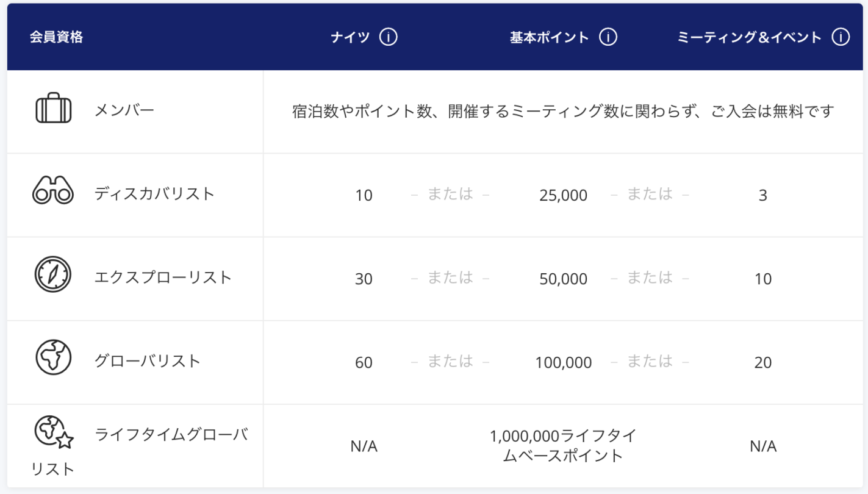Click the info icon beside ナイツ
This screenshot has height=494, width=868.
(x=389, y=37)
